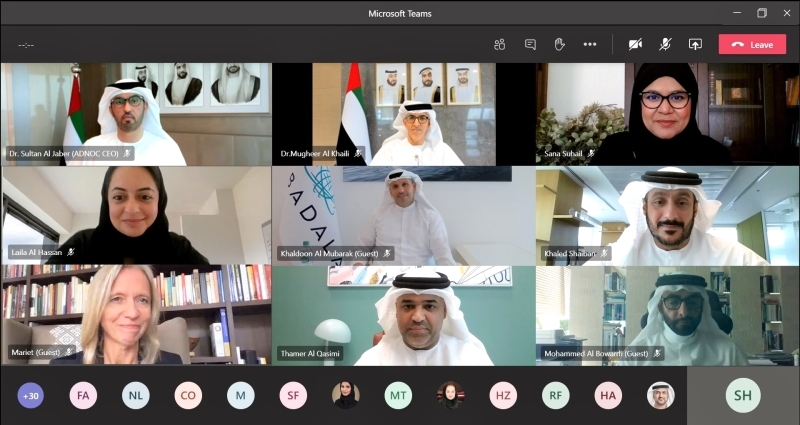Select the NL participant avatar
800x425 pixels.
point(136,395)
